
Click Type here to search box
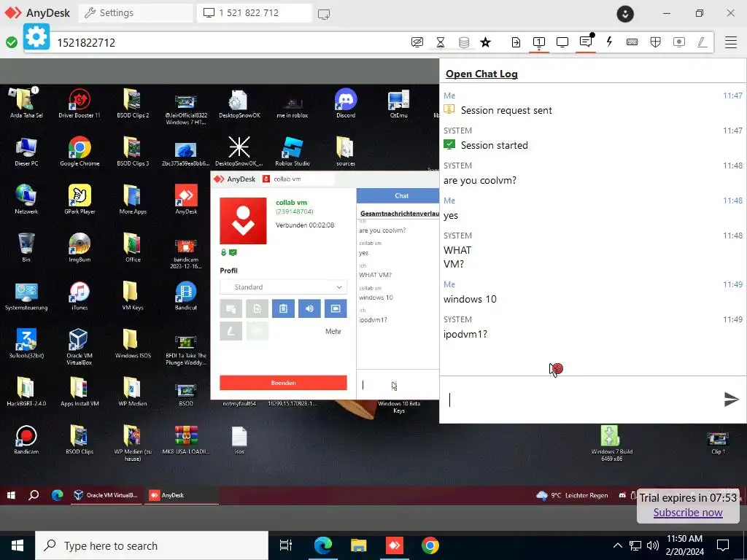tap(152, 545)
